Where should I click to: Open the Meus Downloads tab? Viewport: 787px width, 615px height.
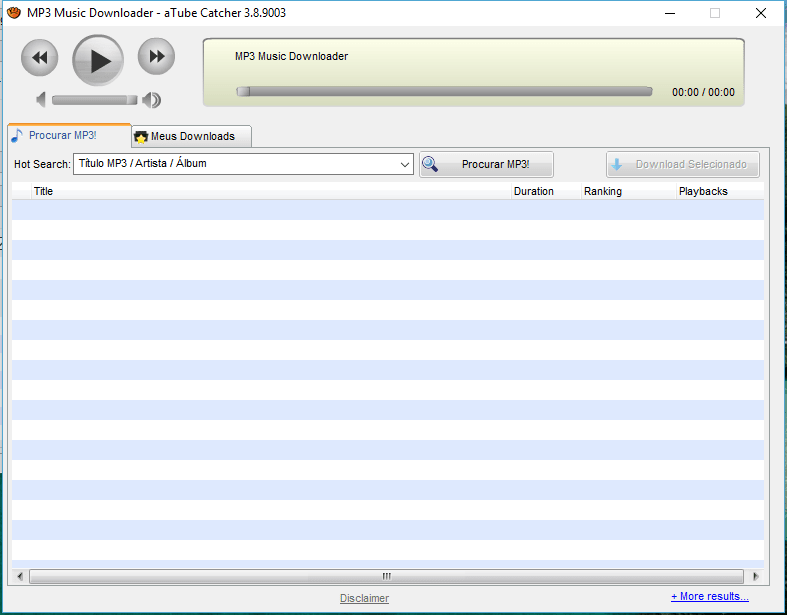click(x=192, y=136)
